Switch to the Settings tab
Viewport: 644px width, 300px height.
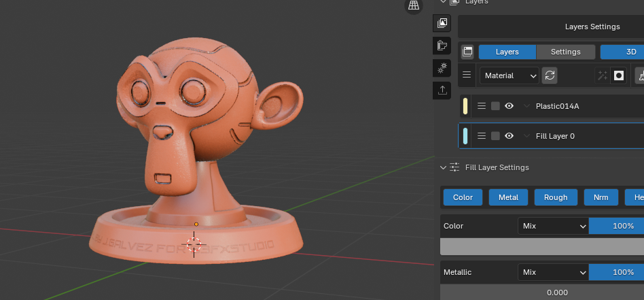[x=565, y=52]
